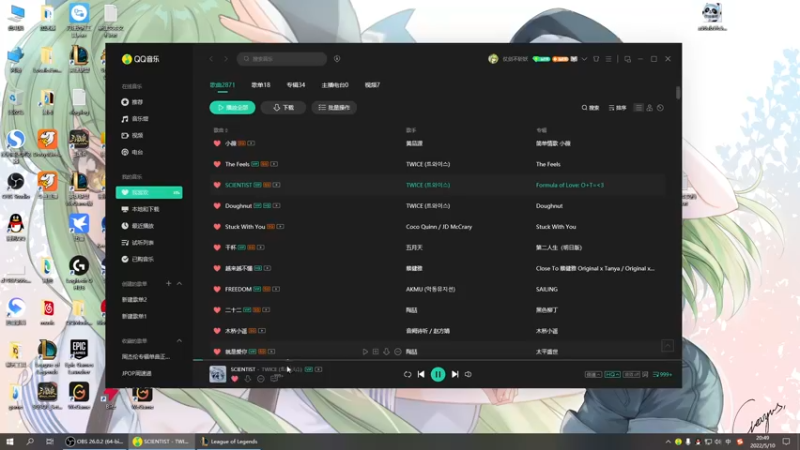Unlike Stuck With You via heart
The width and height of the screenshot is (800, 450).
(x=217, y=227)
